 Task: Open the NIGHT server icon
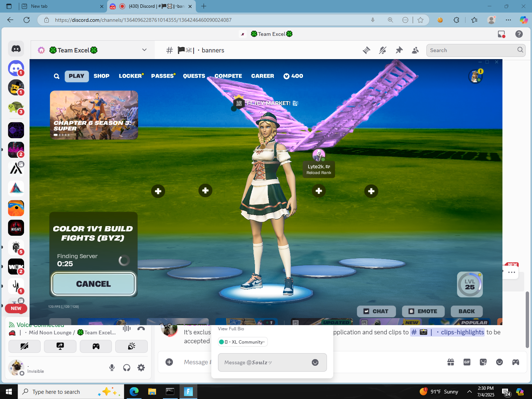tap(16, 228)
